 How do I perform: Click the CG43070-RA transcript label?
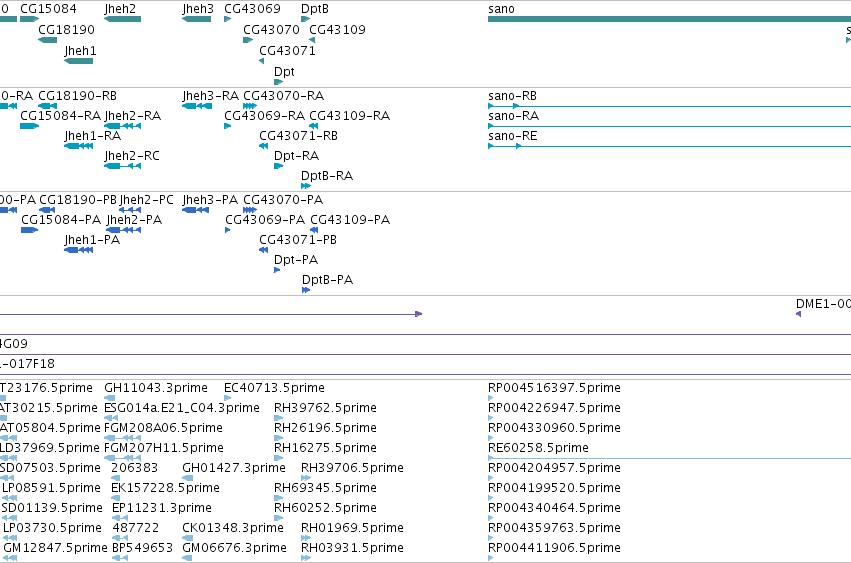click(x=284, y=96)
